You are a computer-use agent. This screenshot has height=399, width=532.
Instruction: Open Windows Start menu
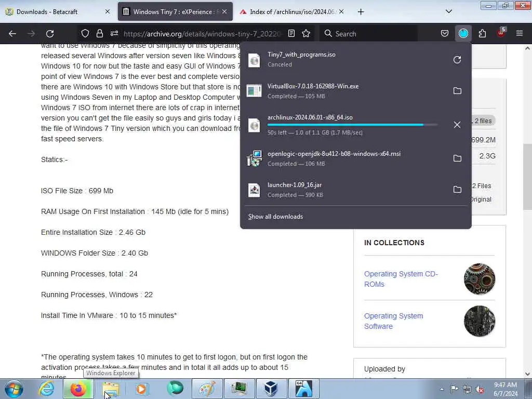pyautogui.click(x=14, y=389)
